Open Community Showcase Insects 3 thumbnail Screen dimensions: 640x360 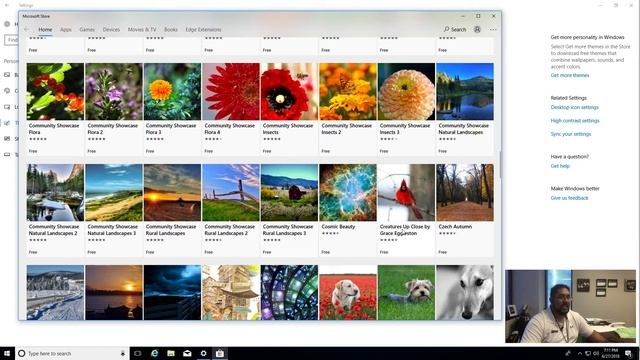coord(406,91)
